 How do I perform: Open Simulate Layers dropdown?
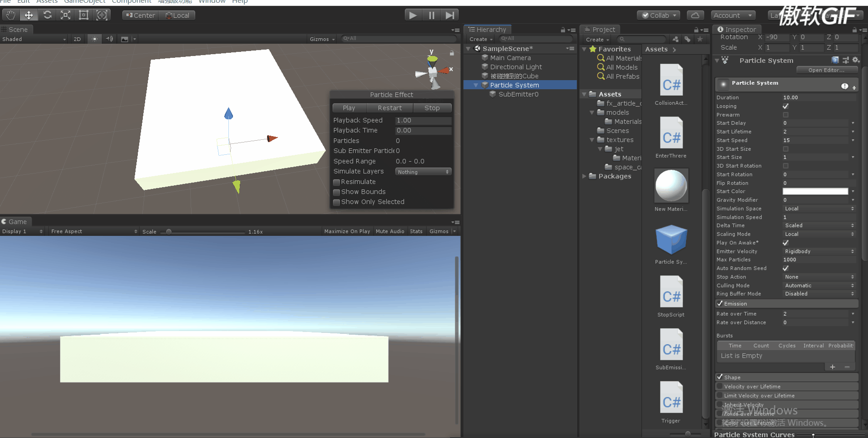[x=423, y=172]
